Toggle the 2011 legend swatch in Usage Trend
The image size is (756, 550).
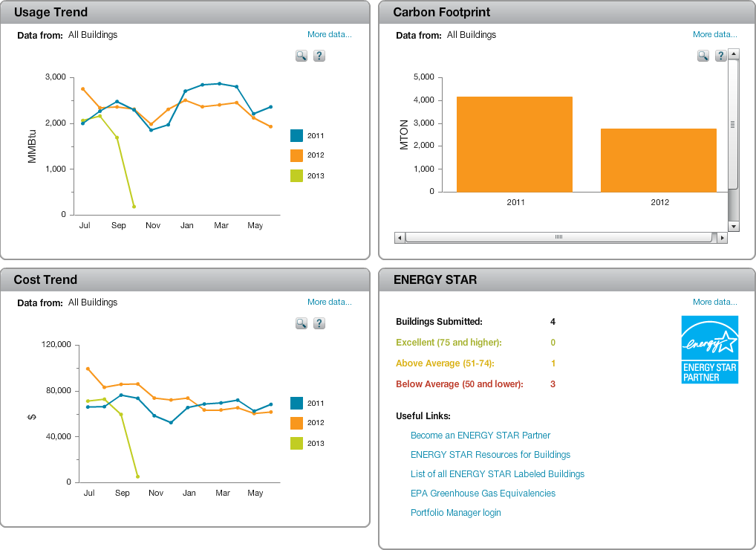click(296, 136)
